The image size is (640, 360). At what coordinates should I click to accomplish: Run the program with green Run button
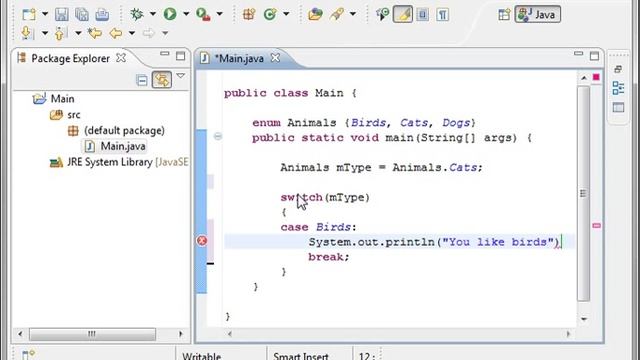(x=170, y=14)
